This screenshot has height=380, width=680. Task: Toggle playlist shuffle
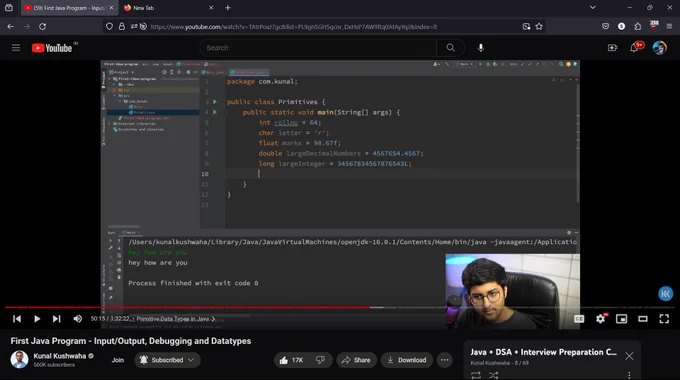[x=494, y=375]
